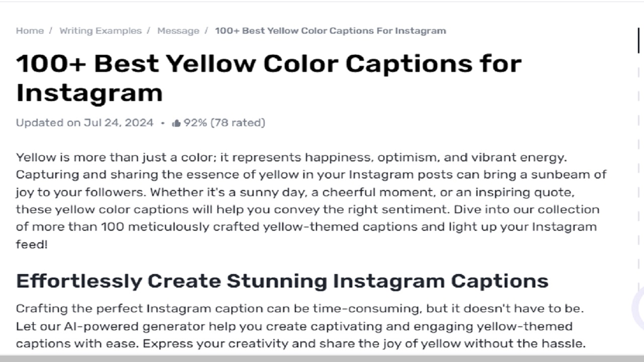Click the Updated on Jul 24 date text
Screen dimensions: 644x362
[x=85, y=122]
